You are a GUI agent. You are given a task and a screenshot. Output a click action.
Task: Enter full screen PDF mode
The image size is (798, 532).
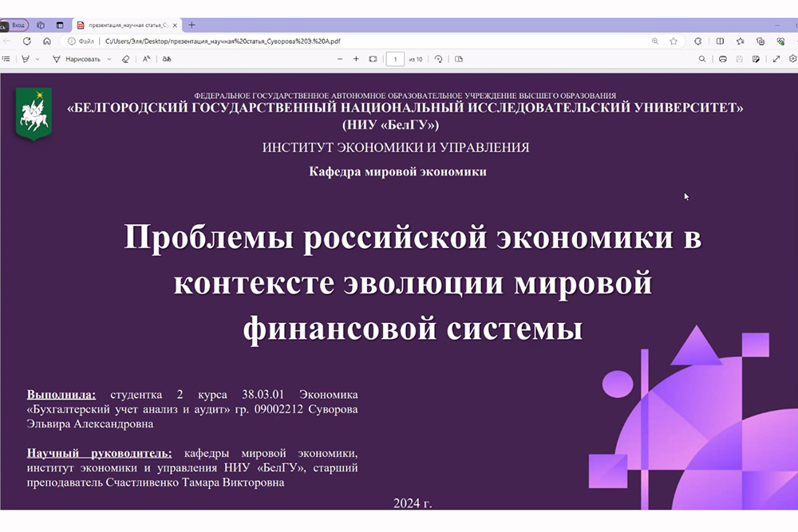(x=777, y=59)
